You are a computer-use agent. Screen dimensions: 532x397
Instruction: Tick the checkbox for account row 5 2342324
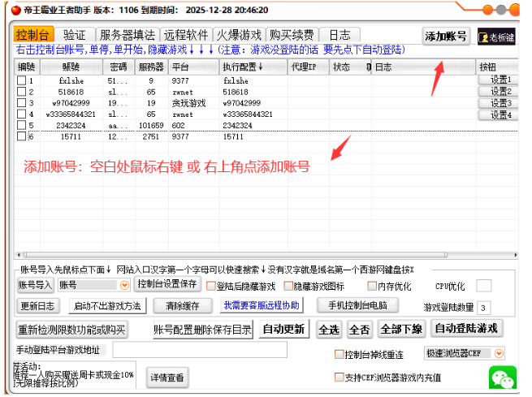(x=21, y=125)
